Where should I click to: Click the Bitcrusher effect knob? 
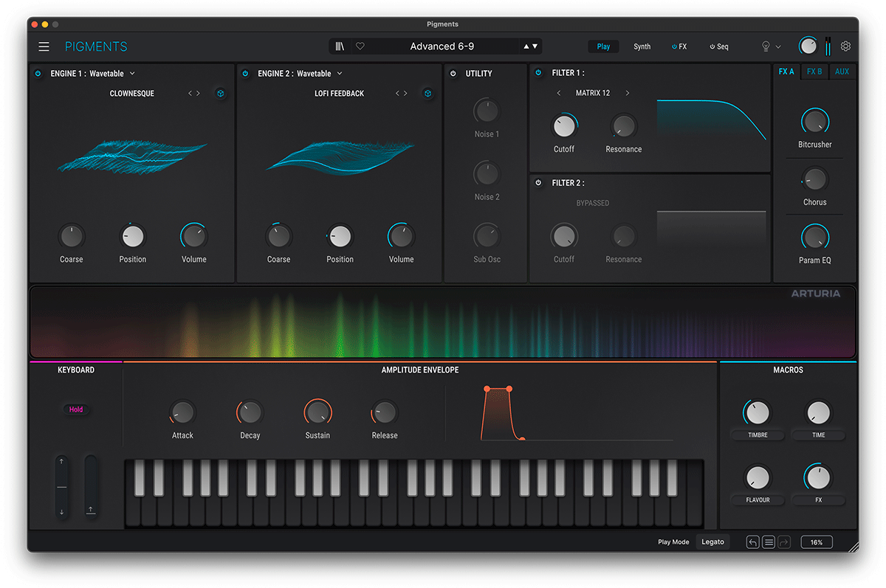click(814, 121)
